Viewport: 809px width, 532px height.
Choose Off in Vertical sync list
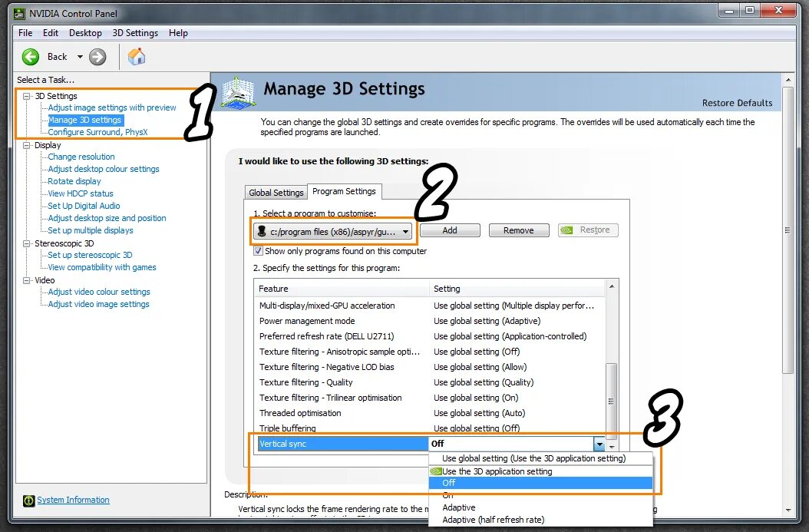540,483
